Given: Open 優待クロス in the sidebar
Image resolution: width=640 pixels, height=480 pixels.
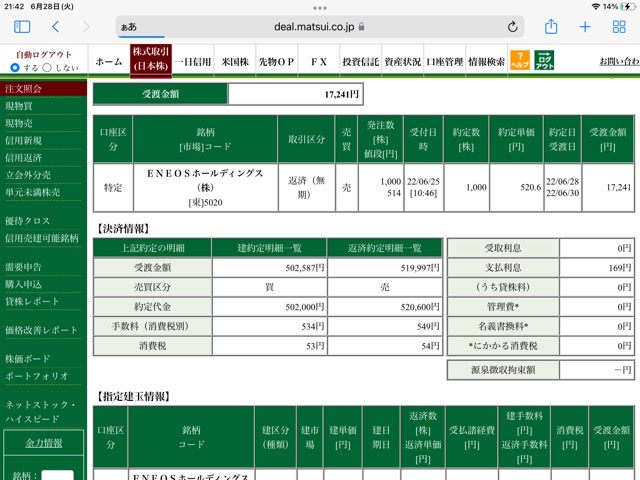Looking at the screenshot, I should 27,221.
